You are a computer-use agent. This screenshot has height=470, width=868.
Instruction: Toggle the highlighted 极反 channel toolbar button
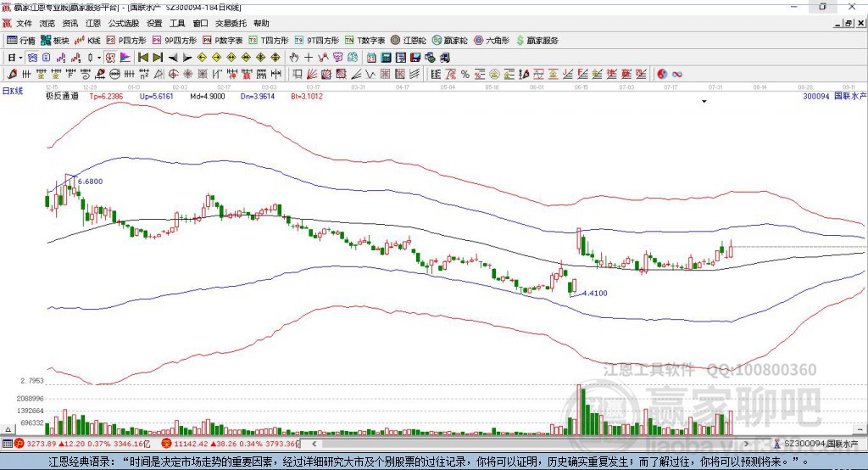point(111,58)
